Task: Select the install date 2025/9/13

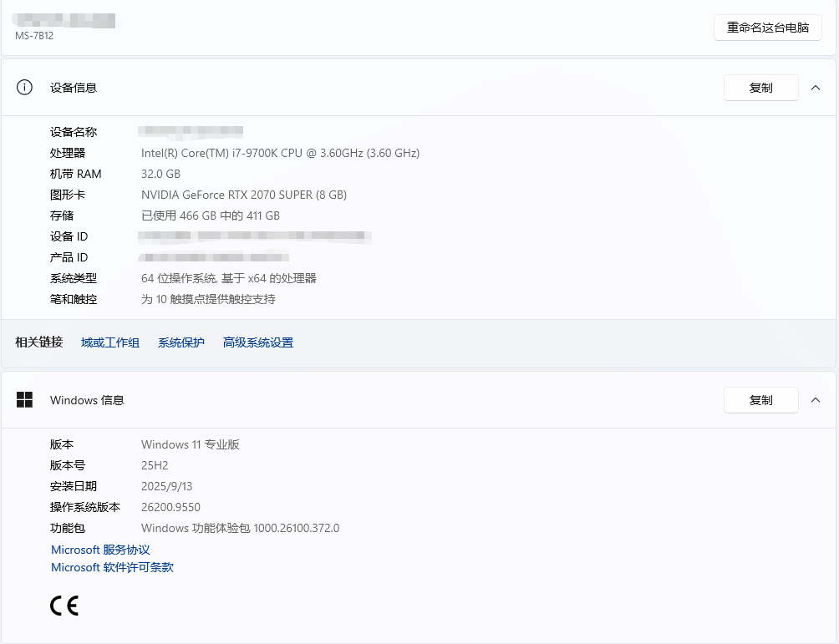Action: click(x=166, y=486)
